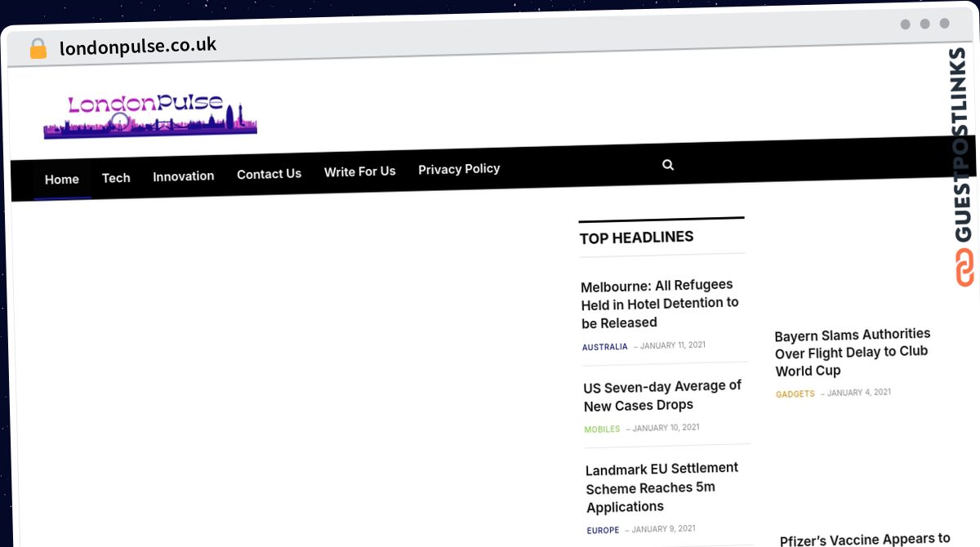Image resolution: width=980 pixels, height=547 pixels.
Task: Open the Contact Us page
Action: pos(269,174)
